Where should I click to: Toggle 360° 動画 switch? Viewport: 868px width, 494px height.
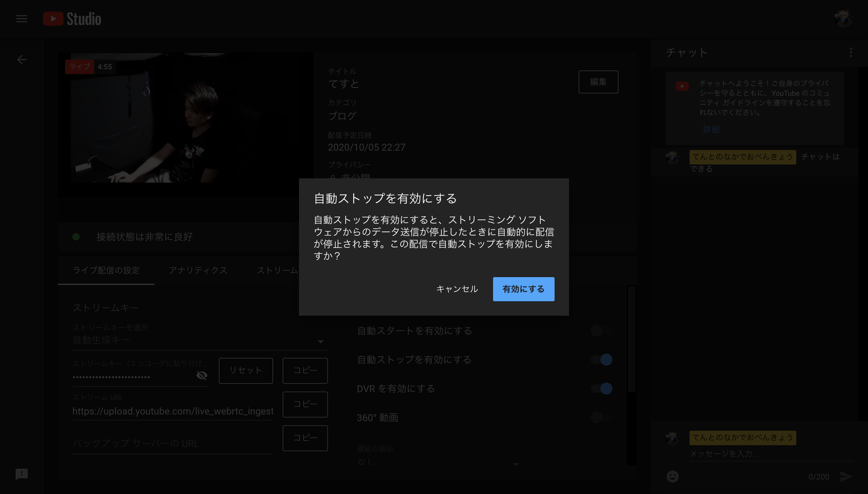click(601, 417)
